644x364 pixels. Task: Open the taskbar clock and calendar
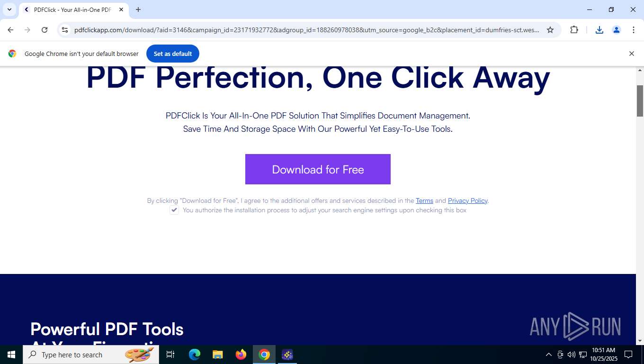pos(603,355)
